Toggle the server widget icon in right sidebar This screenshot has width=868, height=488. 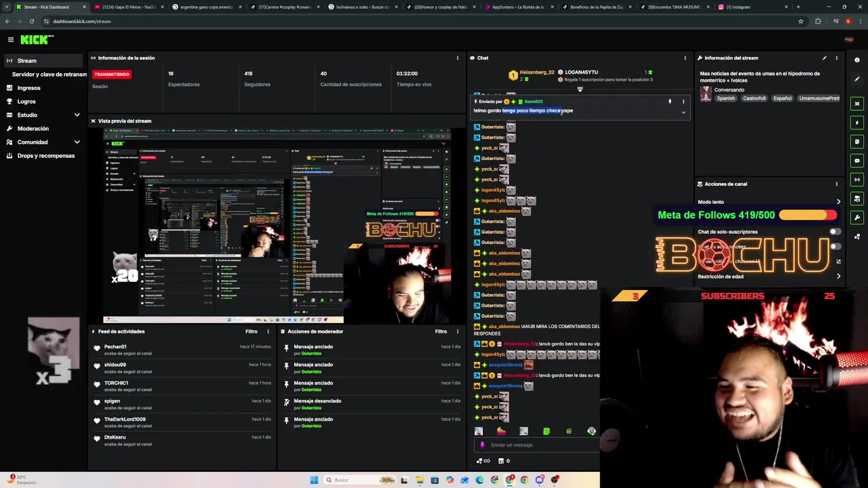[857, 199]
